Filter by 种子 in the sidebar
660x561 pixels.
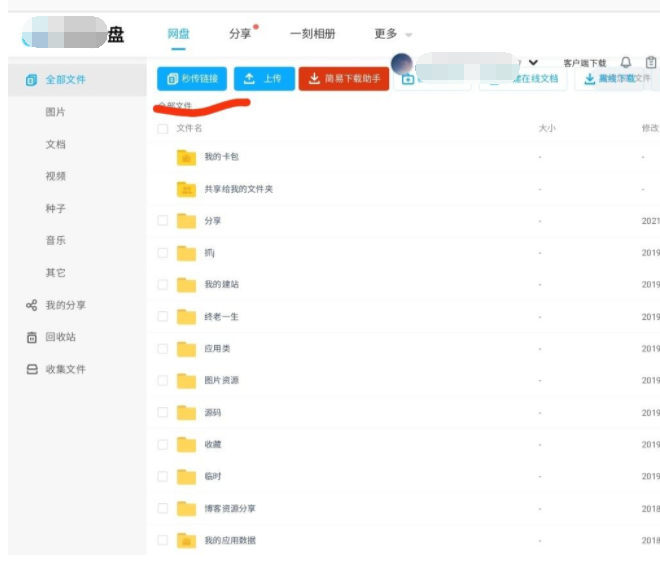[56, 208]
